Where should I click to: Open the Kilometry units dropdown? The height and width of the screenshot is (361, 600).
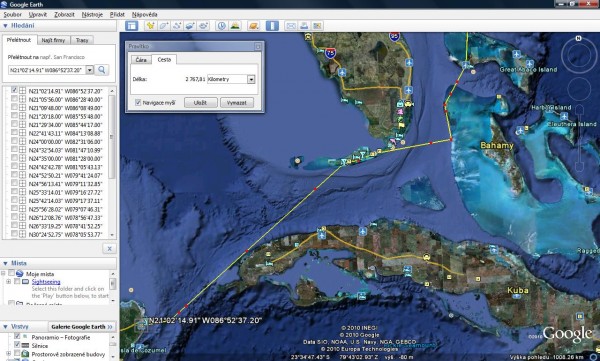[251, 79]
